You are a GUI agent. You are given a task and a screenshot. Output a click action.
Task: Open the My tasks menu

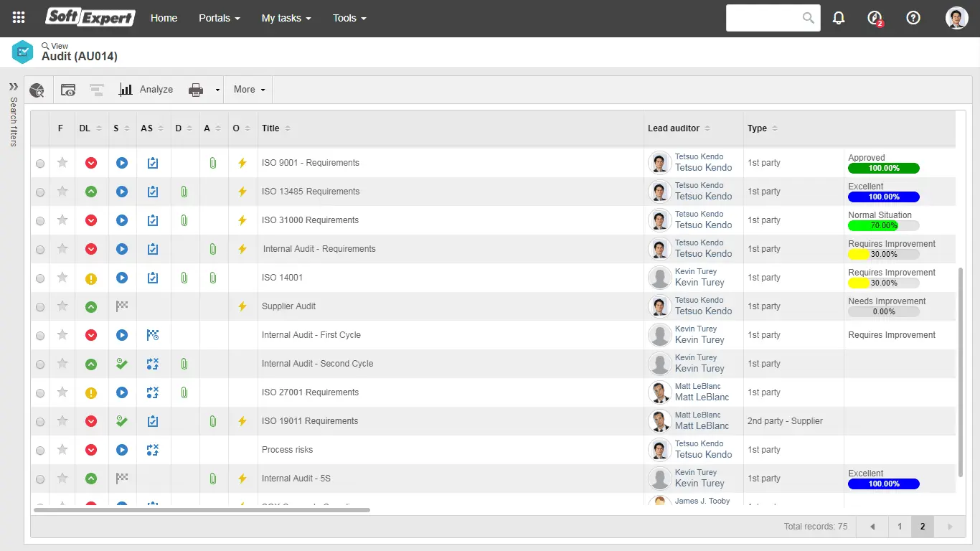click(286, 18)
